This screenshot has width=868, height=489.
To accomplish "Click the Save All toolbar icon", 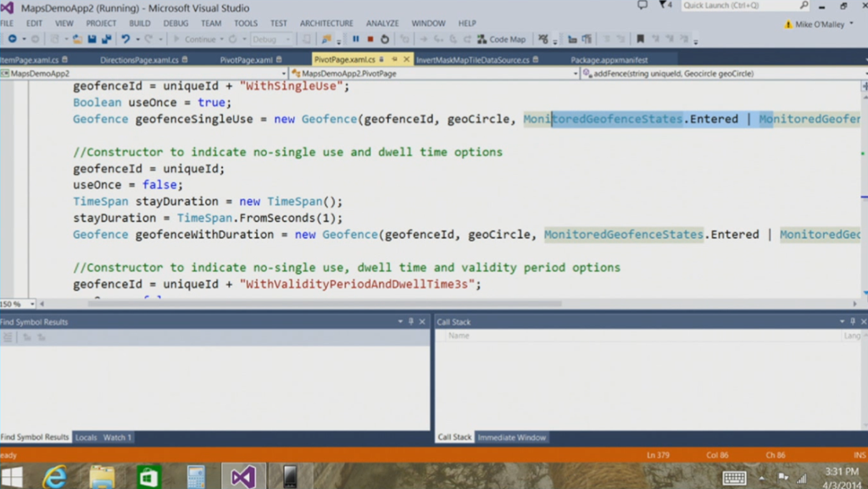I will click(x=106, y=39).
